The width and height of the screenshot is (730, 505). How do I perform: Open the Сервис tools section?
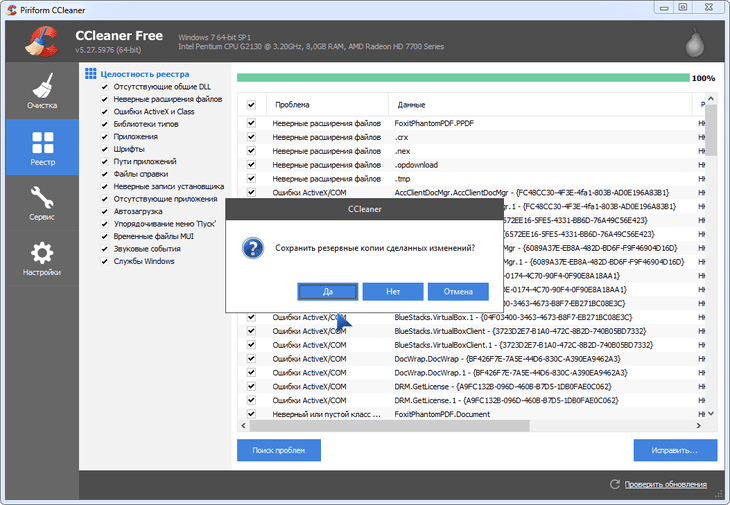[42, 203]
